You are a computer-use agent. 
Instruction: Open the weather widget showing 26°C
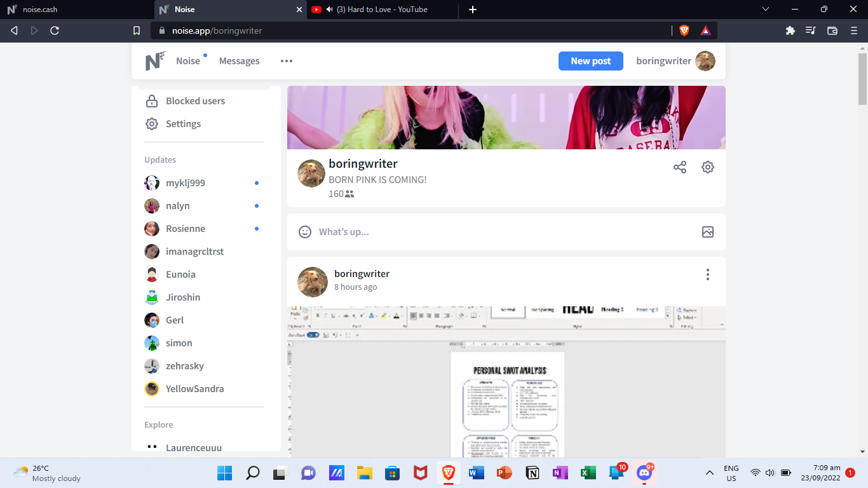click(x=47, y=473)
